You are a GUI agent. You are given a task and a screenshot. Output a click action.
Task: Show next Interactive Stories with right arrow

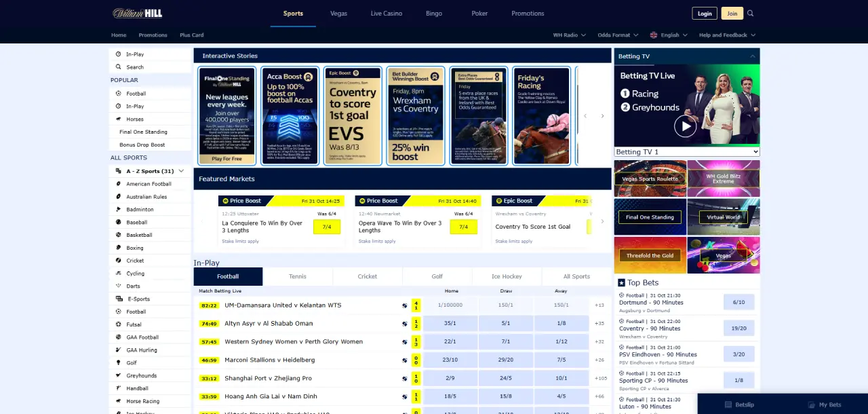click(602, 116)
